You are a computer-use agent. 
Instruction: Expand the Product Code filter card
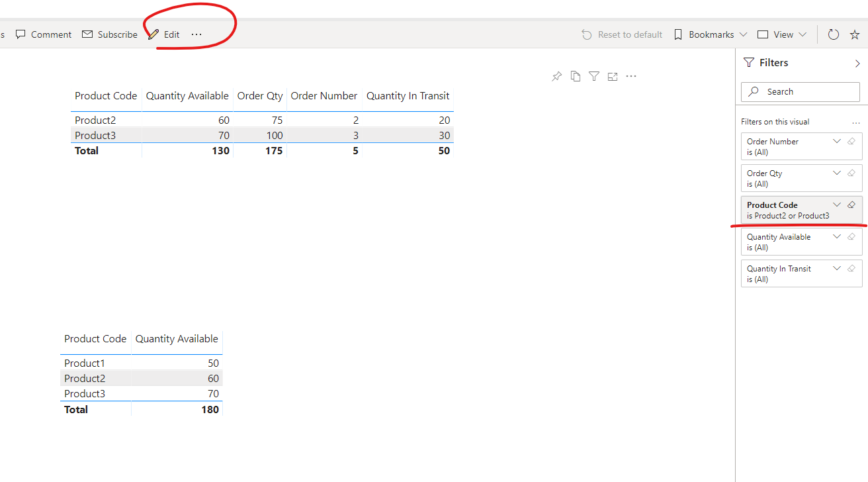[x=837, y=205]
